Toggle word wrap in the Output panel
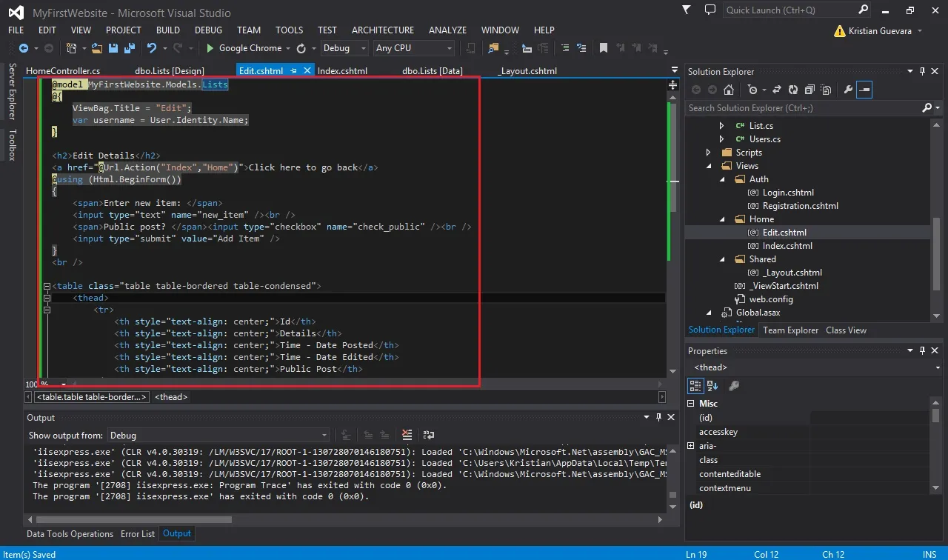The height and width of the screenshot is (560, 948). [428, 435]
